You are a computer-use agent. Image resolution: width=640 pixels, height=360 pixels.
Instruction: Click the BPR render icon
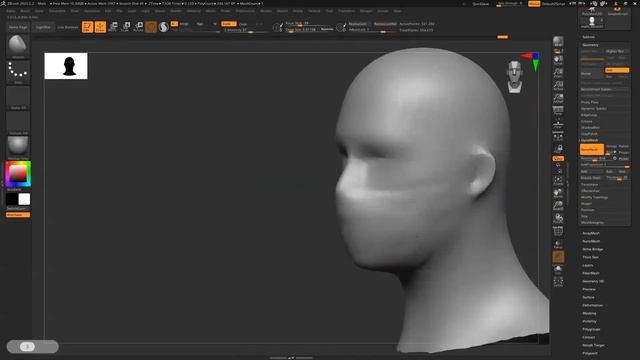click(x=558, y=41)
